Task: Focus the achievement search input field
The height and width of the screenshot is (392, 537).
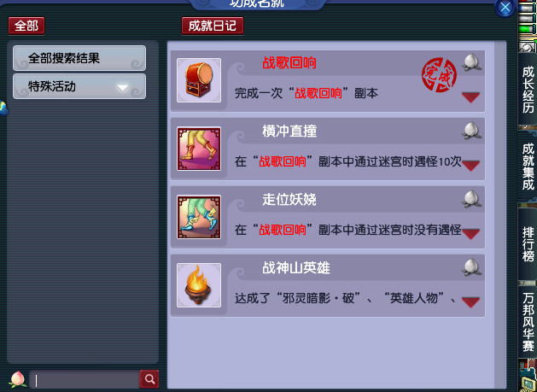Action: click(85, 379)
